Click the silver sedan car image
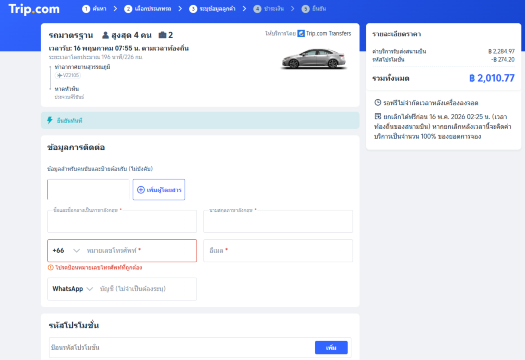 point(314,58)
